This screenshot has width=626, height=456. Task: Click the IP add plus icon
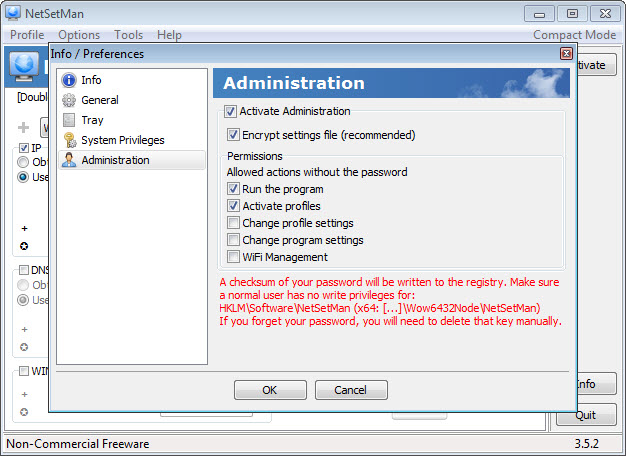pyautogui.click(x=24, y=228)
